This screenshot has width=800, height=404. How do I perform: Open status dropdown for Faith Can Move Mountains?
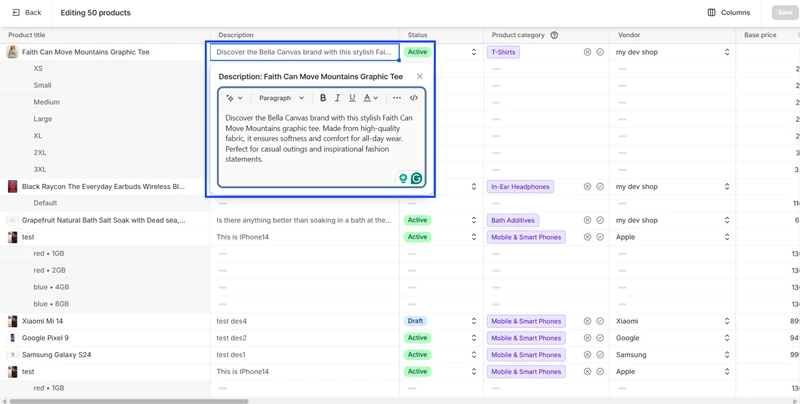(x=473, y=52)
